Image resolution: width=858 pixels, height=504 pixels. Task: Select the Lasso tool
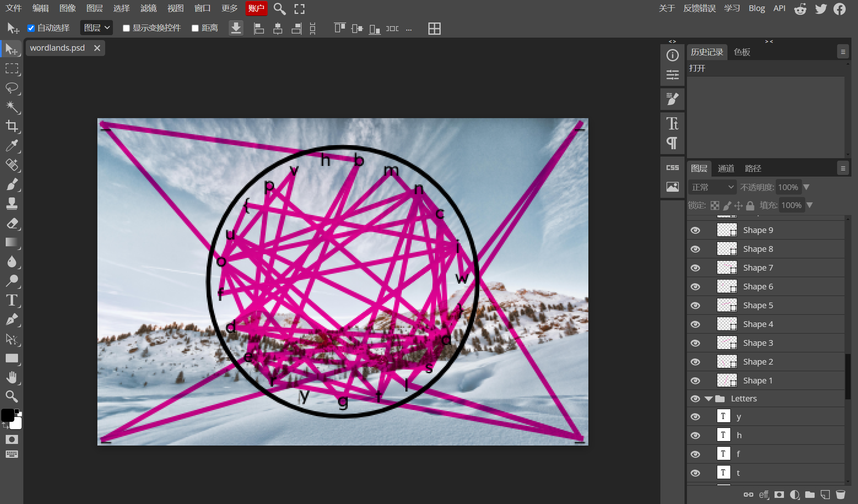12,88
